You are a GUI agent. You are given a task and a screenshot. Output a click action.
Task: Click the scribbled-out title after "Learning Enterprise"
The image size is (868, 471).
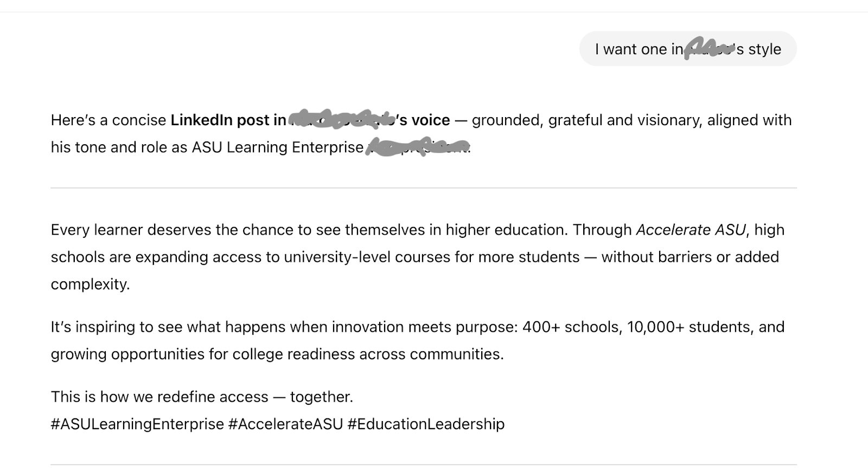[418, 147]
